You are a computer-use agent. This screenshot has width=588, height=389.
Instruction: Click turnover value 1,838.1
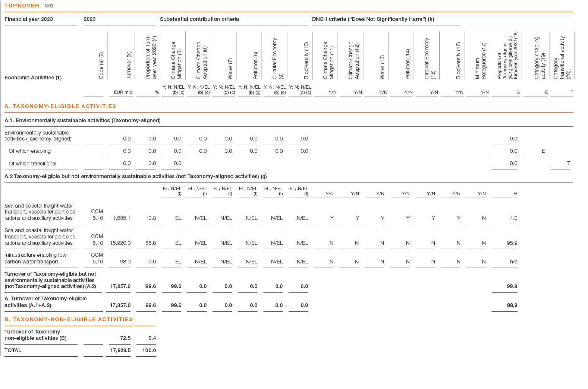click(122, 218)
